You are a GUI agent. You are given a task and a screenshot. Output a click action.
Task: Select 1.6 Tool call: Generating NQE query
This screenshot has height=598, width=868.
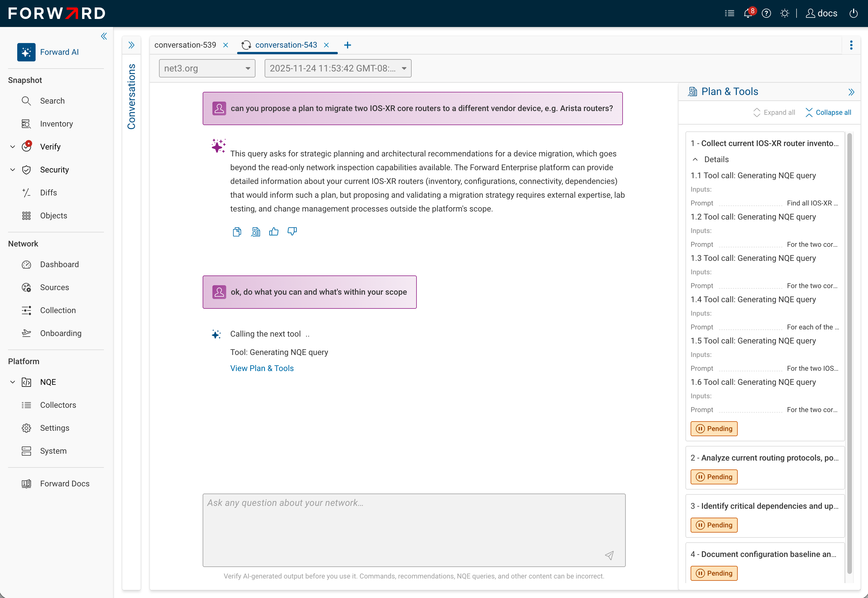point(753,382)
